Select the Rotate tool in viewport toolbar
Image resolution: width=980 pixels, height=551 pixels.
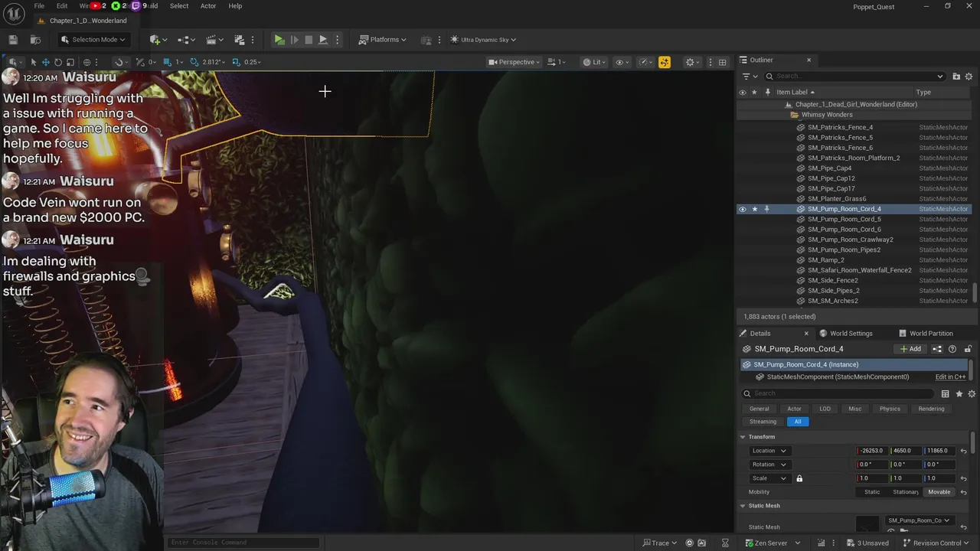(57, 62)
